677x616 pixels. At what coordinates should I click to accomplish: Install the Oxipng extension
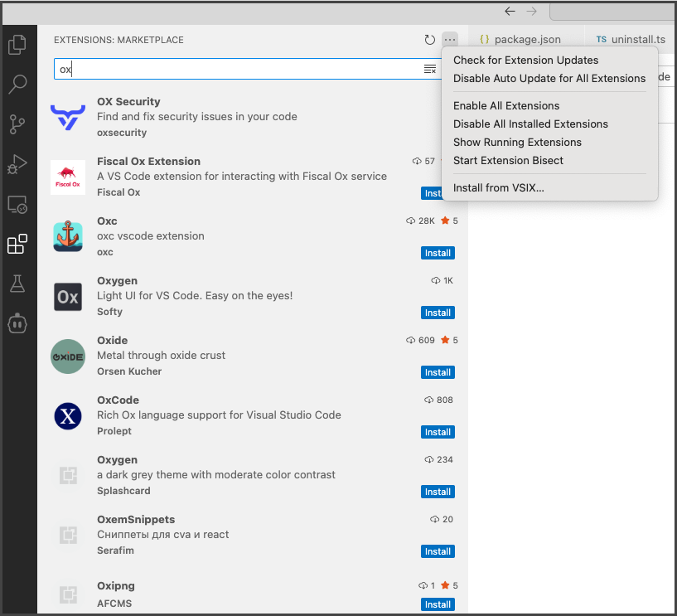438,604
